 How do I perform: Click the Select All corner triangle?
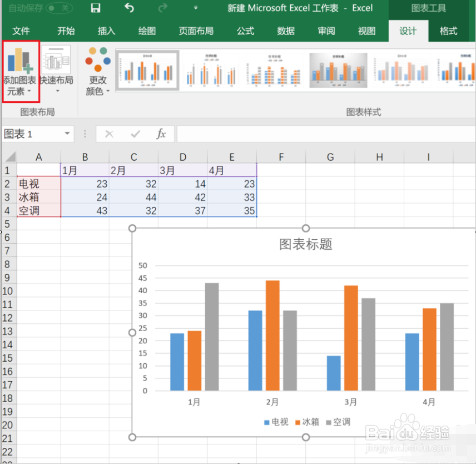point(11,157)
